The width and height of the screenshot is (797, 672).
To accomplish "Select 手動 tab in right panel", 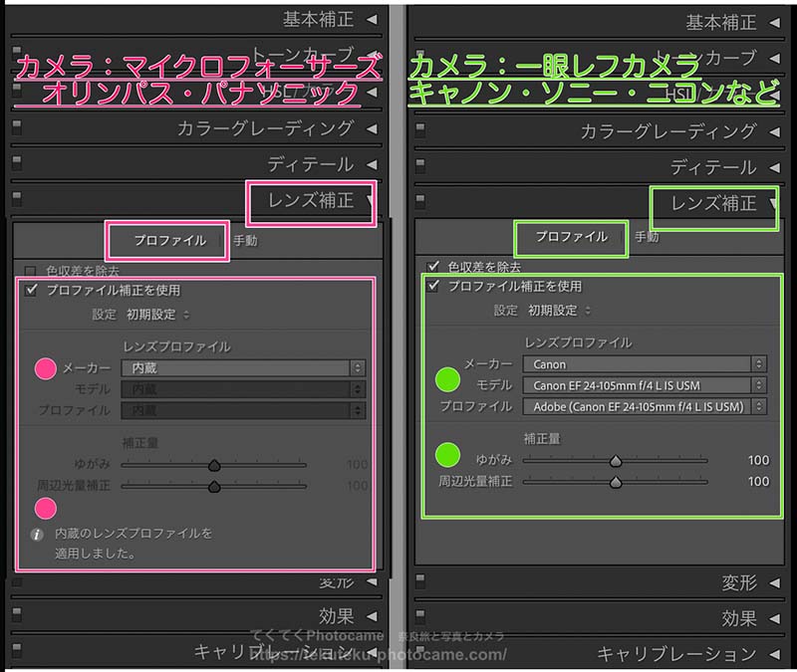I will (647, 237).
